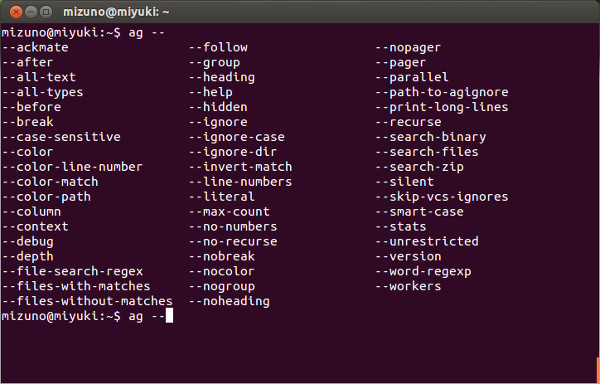Image resolution: width=600 pixels, height=384 pixels.
Task: Click the --skip-vcs-ignores option
Action: pos(442,197)
